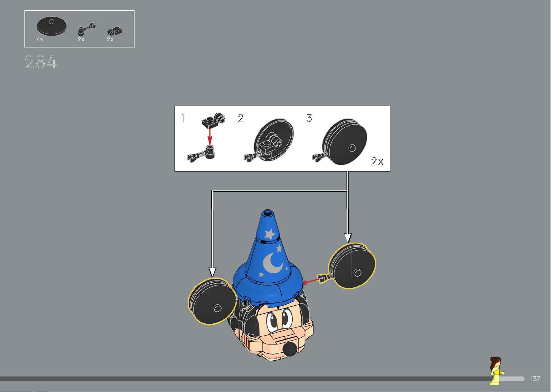Click the highlighted ear attached to the head
This screenshot has height=392, width=551.
coord(212,301)
